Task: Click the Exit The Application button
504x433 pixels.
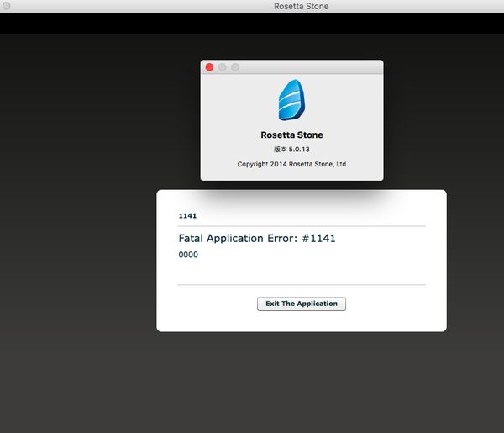Action: click(x=302, y=304)
